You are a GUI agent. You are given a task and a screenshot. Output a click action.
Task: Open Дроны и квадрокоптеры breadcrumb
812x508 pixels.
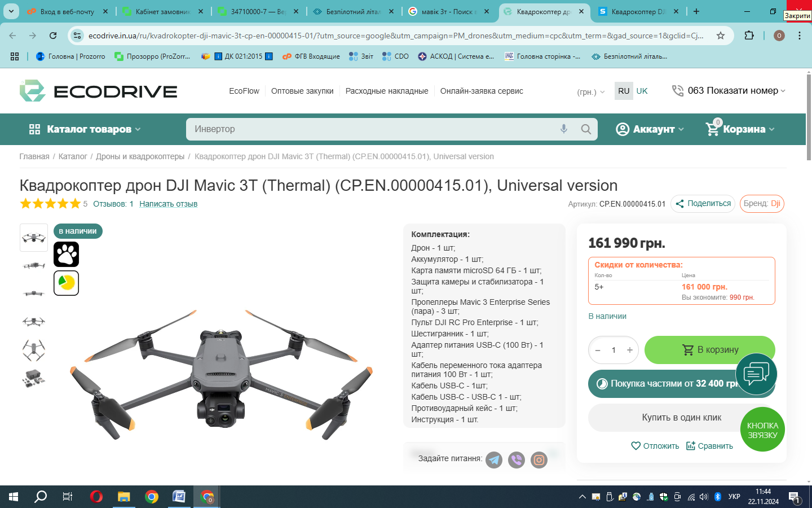(140, 156)
